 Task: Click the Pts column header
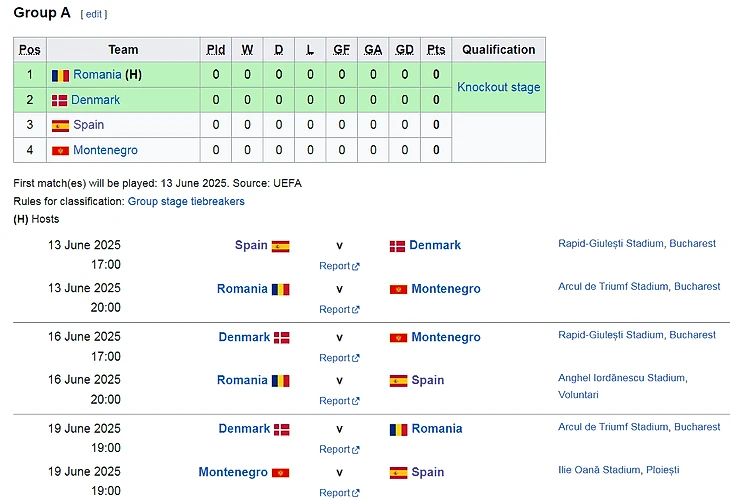click(x=436, y=50)
